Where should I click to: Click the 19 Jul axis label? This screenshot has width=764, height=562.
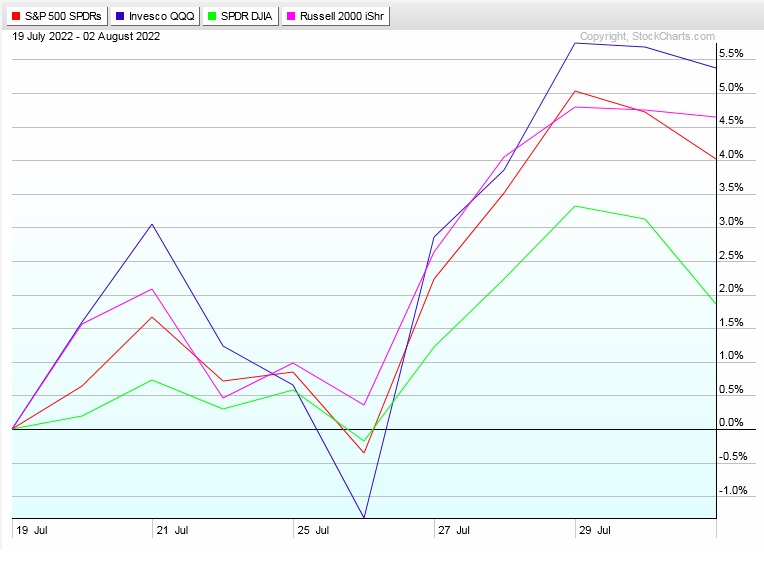click(32, 530)
